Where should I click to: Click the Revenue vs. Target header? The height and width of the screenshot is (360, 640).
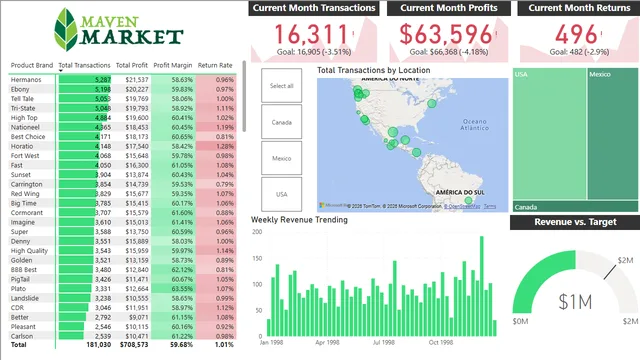tap(575, 222)
